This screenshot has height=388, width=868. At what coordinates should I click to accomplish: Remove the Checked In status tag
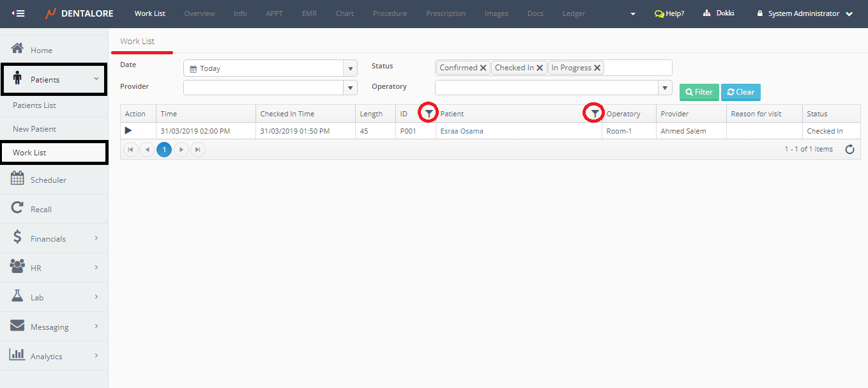(x=540, y=68)
